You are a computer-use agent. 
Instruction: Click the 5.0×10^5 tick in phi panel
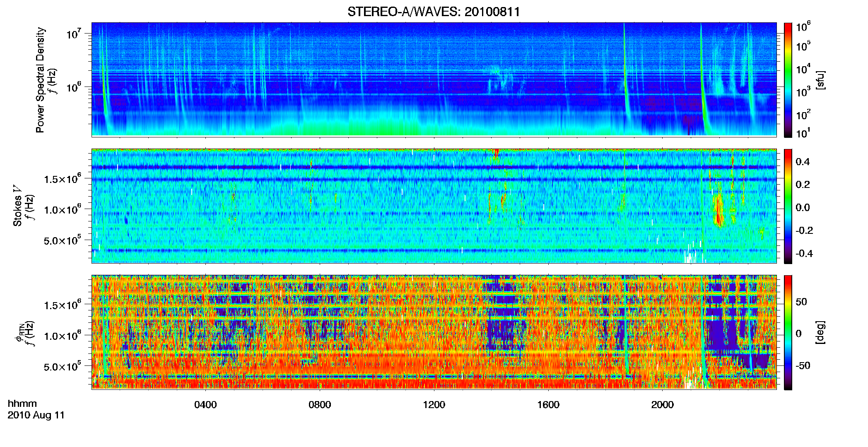pos(62,367)
